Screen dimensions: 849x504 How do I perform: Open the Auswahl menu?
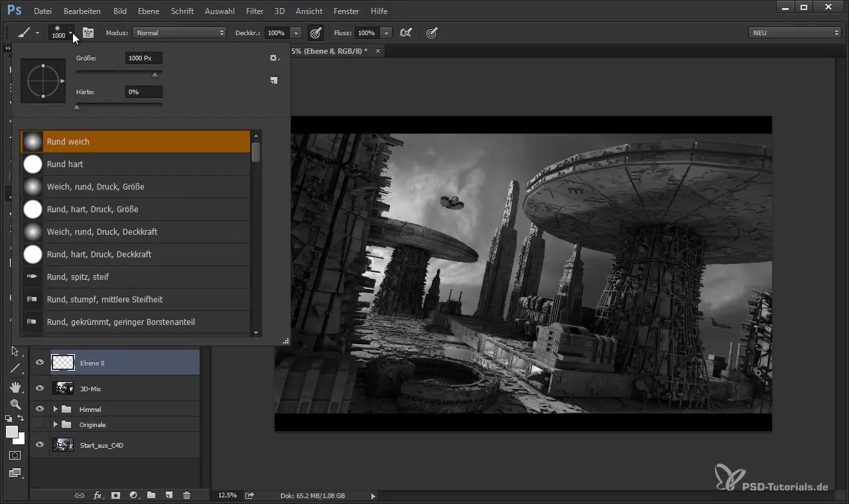[221, 11]
